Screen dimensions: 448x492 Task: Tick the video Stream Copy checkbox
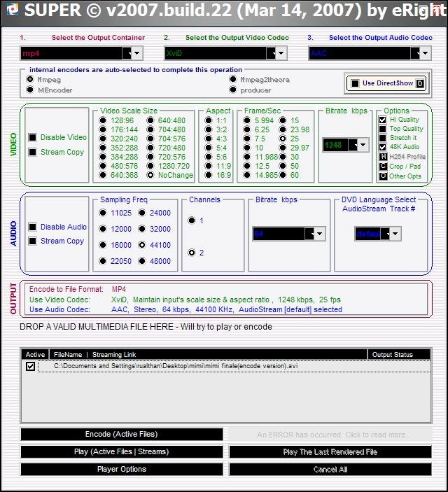[x=32, y=152]
